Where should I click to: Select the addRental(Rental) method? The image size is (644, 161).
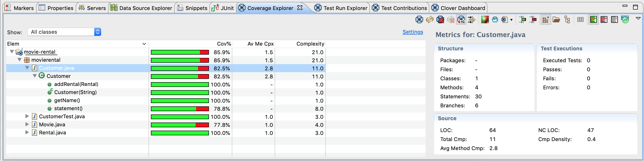pyautogui.click(x=76, y=84)
